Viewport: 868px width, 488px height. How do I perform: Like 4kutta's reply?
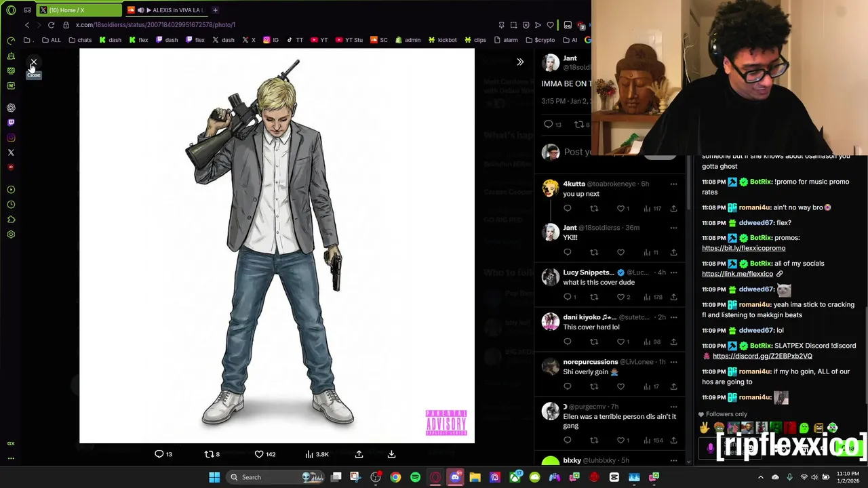pos(623,208)
